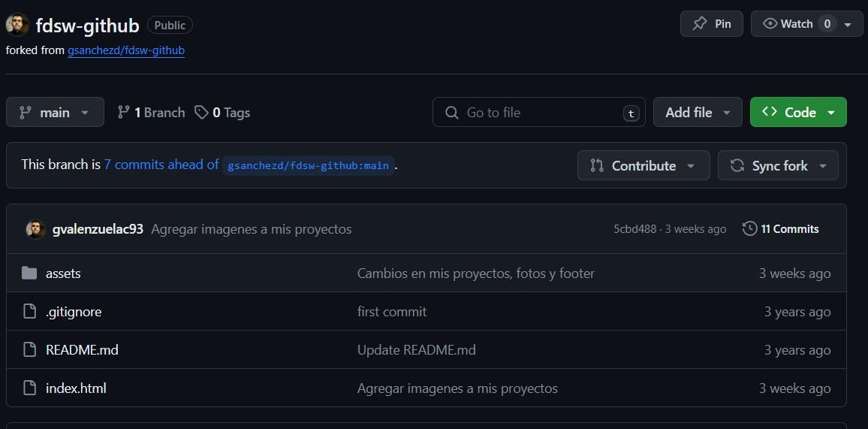Click the branch icon next to 1 Branch
Image resolution: width=868 pixels, height=429 pixels.
(124, 113)
